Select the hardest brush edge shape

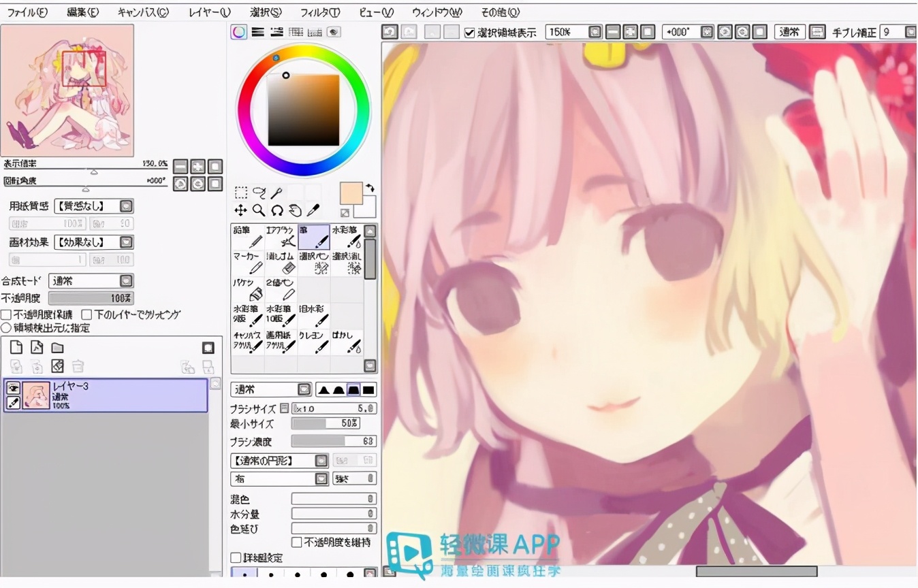click(x=368, y=390)
